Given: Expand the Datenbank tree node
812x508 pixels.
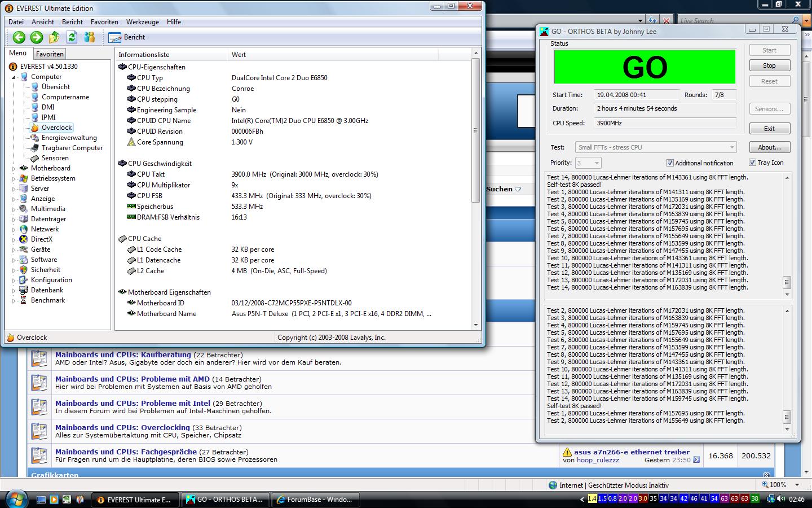Looking at the screenshot, I should (14, 290).
